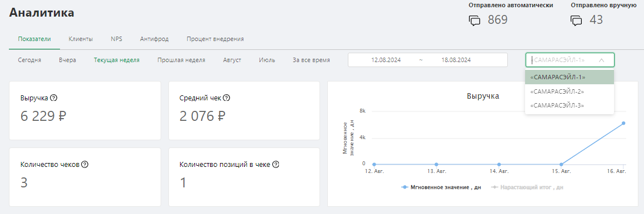Toggle Нарастающий итог legend series
Image resolution: width=644 pixels, height=214 pixels.
click(x=527, y=187)
